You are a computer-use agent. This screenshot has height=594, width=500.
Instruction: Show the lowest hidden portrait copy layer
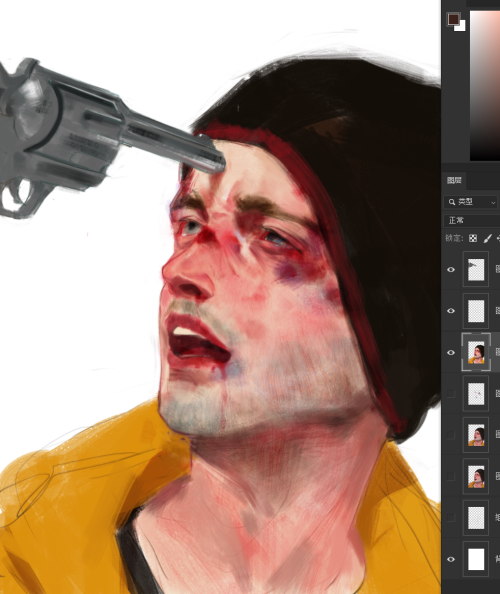(451, 476)
